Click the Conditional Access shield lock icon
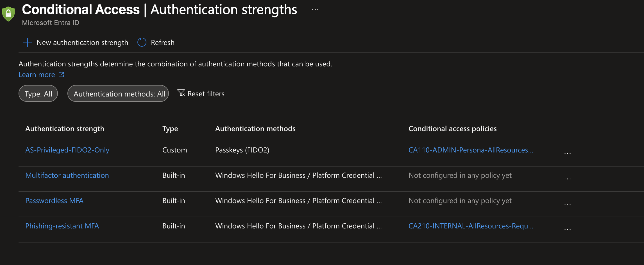 [x=8, y=14]
